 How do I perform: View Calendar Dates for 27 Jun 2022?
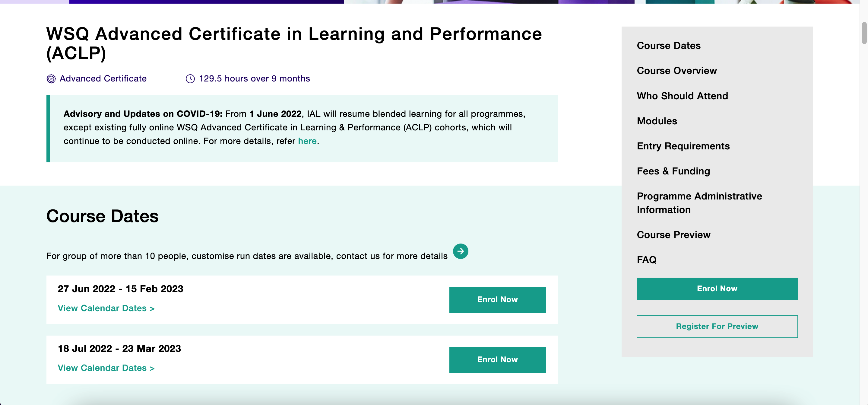[106, 308]
